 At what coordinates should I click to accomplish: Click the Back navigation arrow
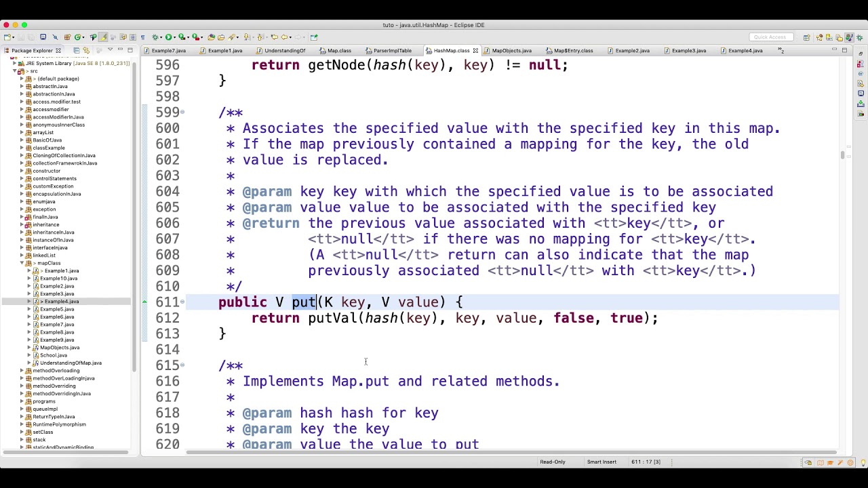pos(284,37)
